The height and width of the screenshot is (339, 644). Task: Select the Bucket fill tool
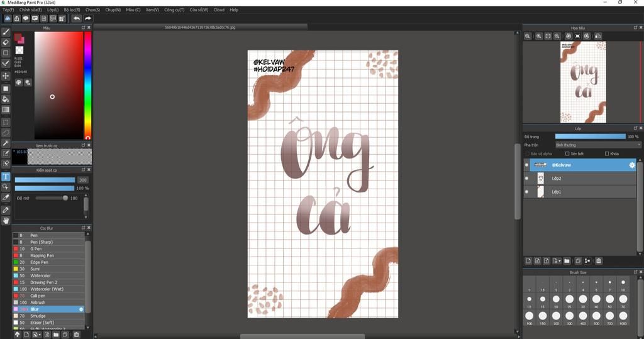[6, 99]
